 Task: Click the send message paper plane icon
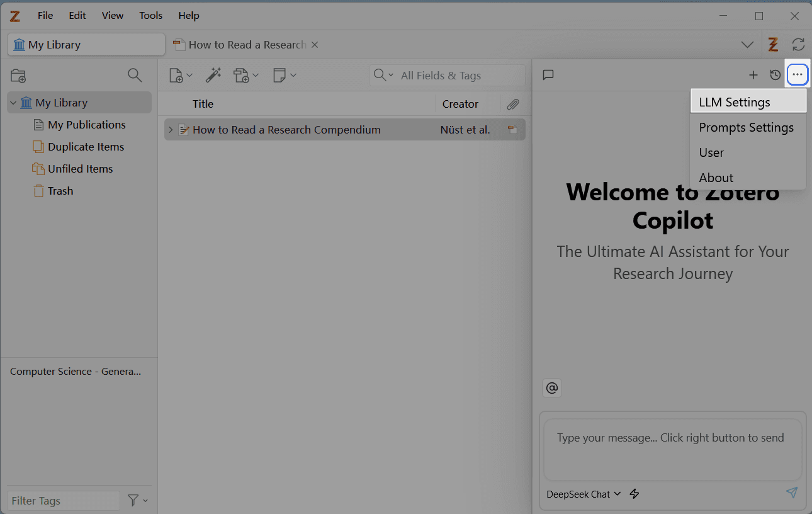pyautogui.click(x=792, y=493)
